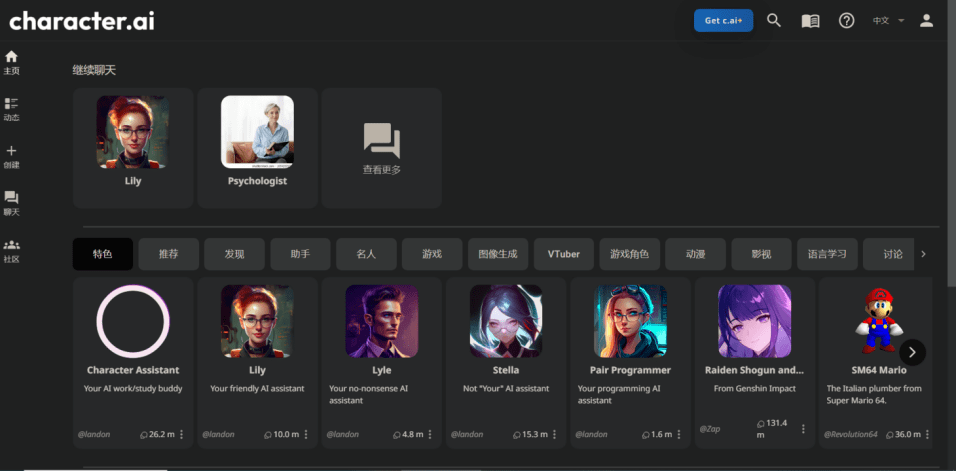Select the 特色 category tab

click(102, 254)
